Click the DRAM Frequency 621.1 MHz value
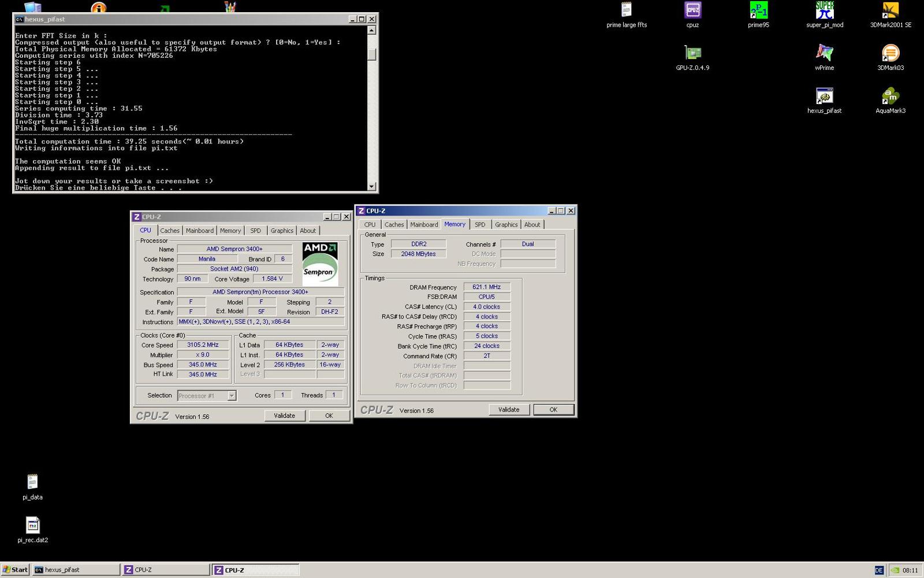Image resolution: width=924 pixels, height=578 pixels. click(487, 287)
